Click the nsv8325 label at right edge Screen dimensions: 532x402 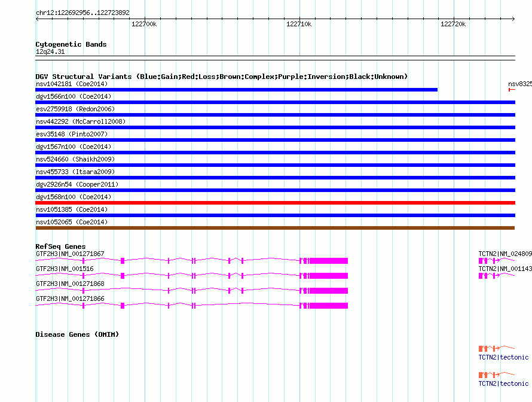(x=520, y=84)
